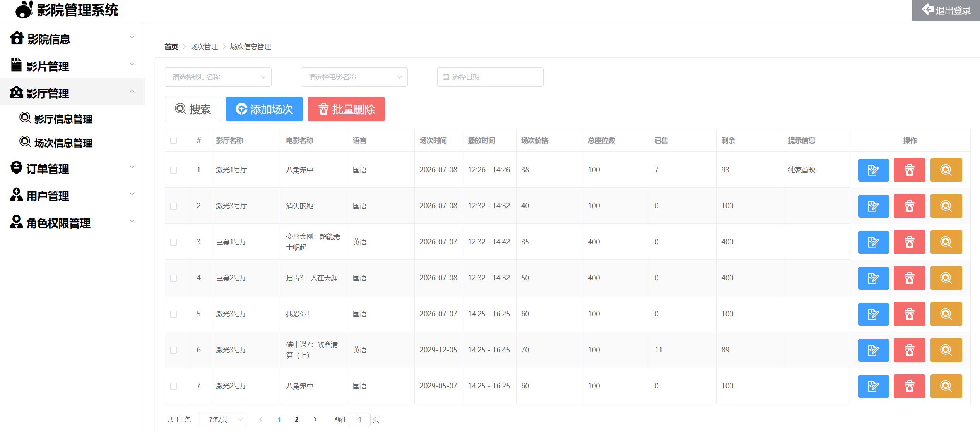Toggle the select-all header checkbox
The height and width of the screenshot is (433, 980).
(x=174, y=140)
